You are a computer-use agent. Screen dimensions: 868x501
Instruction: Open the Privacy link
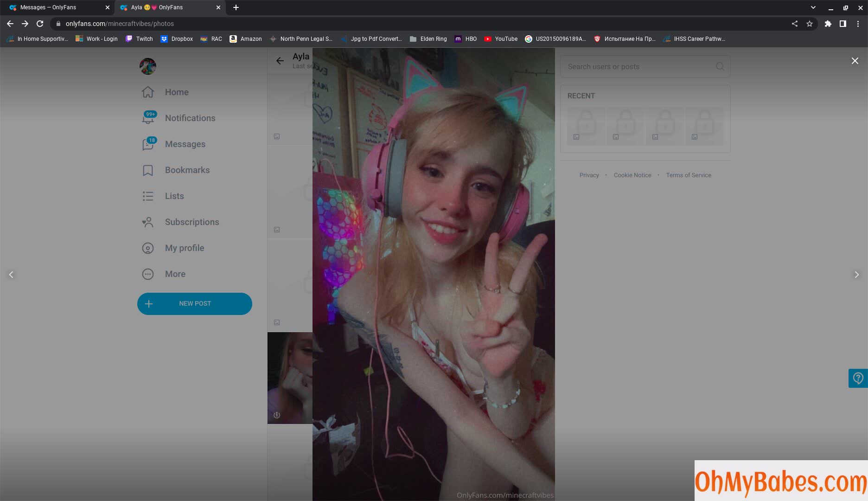589,175
